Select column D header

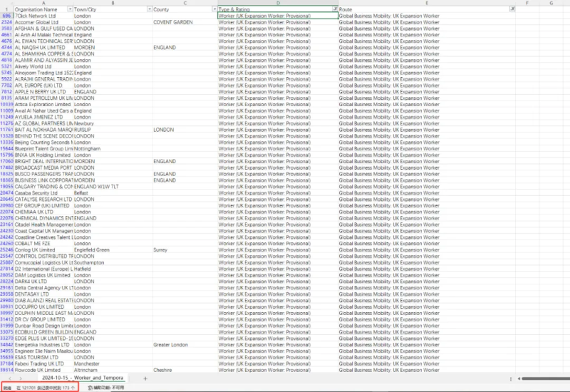(278, 3)
